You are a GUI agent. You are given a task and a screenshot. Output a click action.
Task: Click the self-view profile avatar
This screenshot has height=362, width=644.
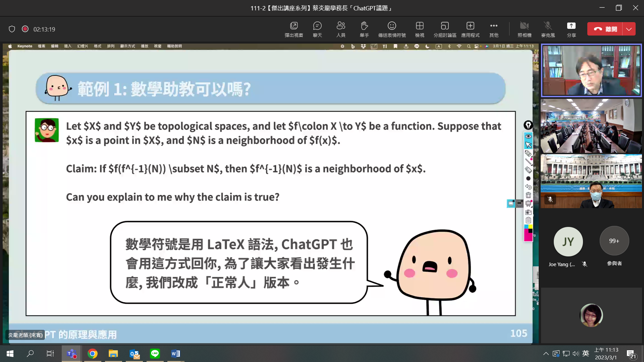pos(591,315)
